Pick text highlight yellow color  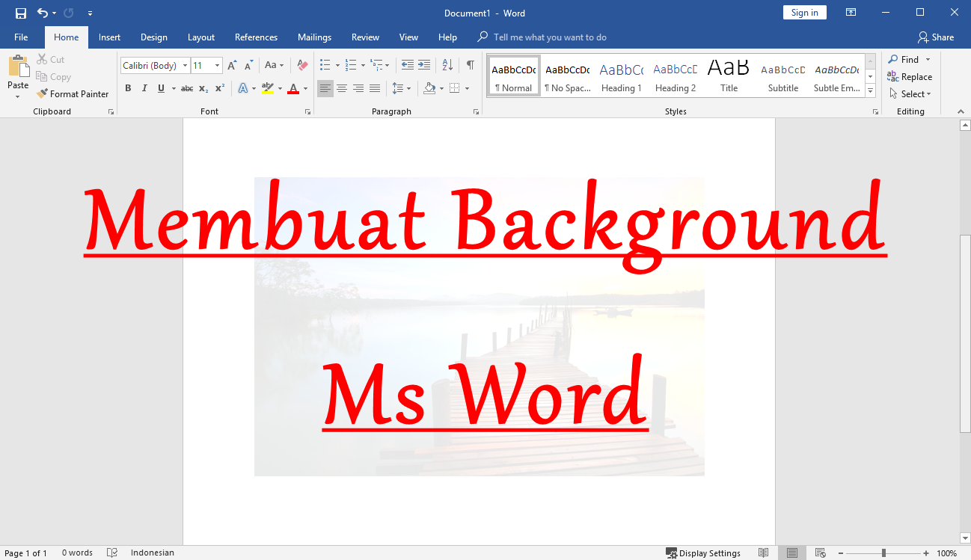[268, 88]
